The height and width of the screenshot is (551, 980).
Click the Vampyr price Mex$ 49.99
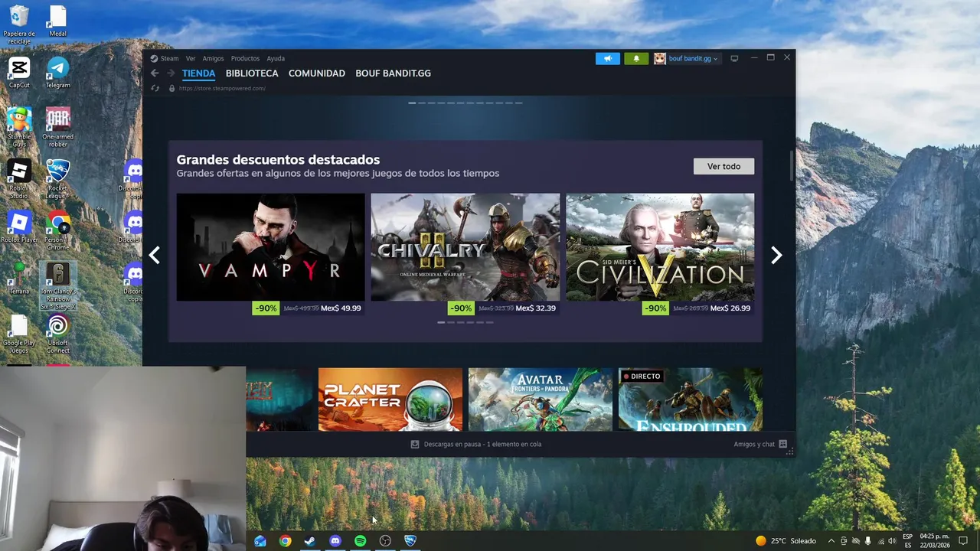[x=341, y=308]
